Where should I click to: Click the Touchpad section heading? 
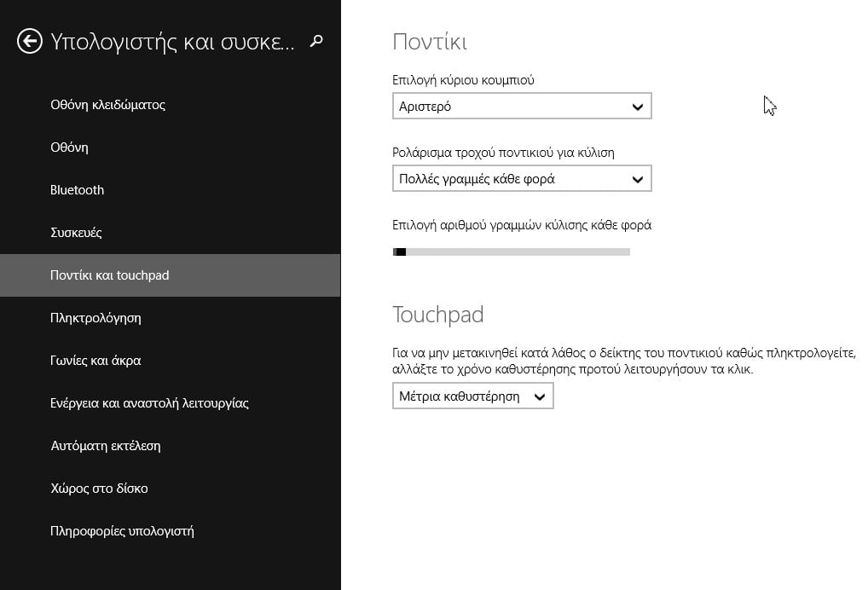(438, 315)
